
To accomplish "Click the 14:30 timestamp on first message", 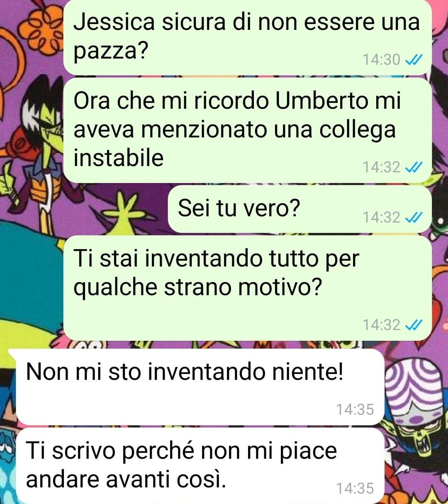I will [382, 60].
